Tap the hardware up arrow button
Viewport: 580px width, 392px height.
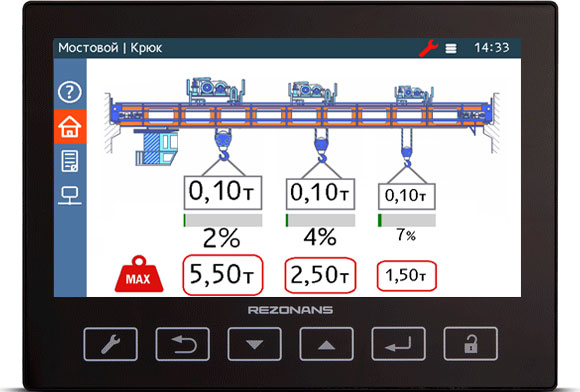326,344
